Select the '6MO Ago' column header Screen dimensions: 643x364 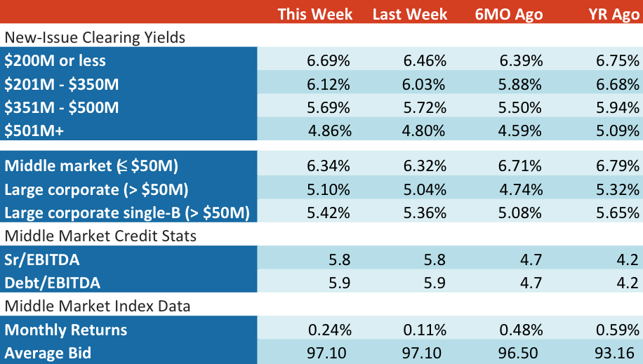pos(508,14)
